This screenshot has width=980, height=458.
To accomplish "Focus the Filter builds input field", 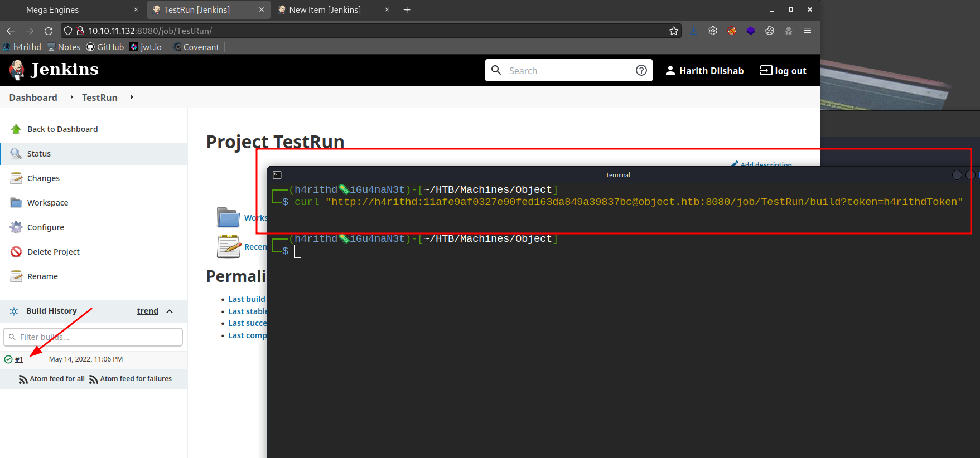I will [93, 337].
